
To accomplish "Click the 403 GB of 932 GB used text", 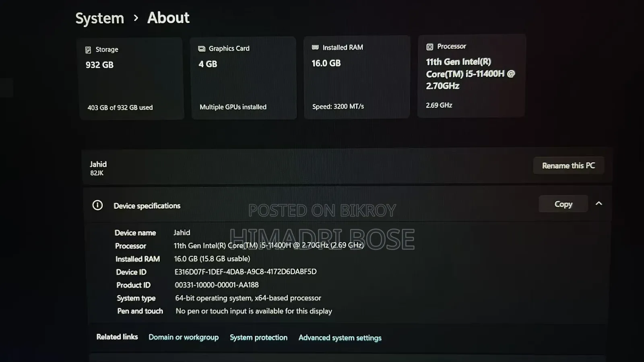I will tap(120, 107).
